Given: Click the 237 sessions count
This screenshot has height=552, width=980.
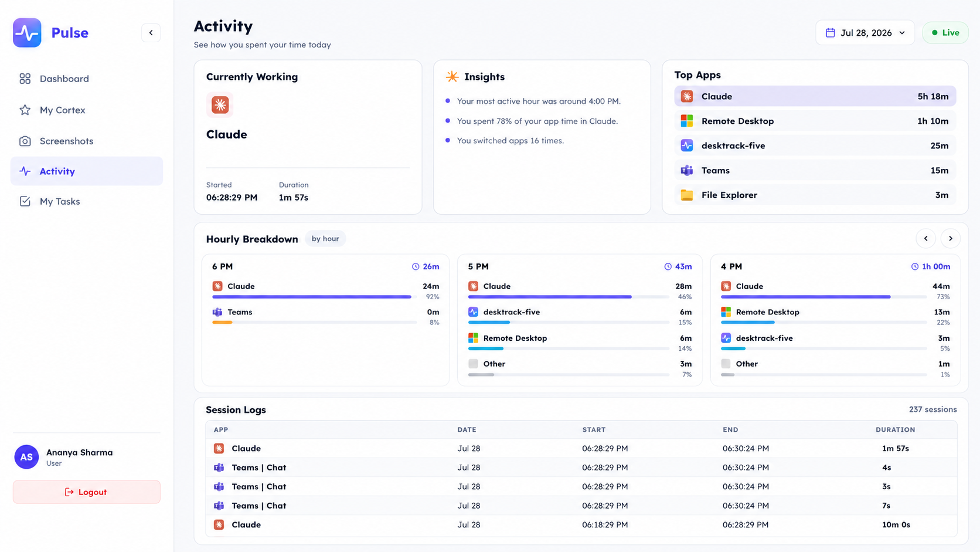Looking at the screenshot, I should pyautogui.click(x=933, y=409).
